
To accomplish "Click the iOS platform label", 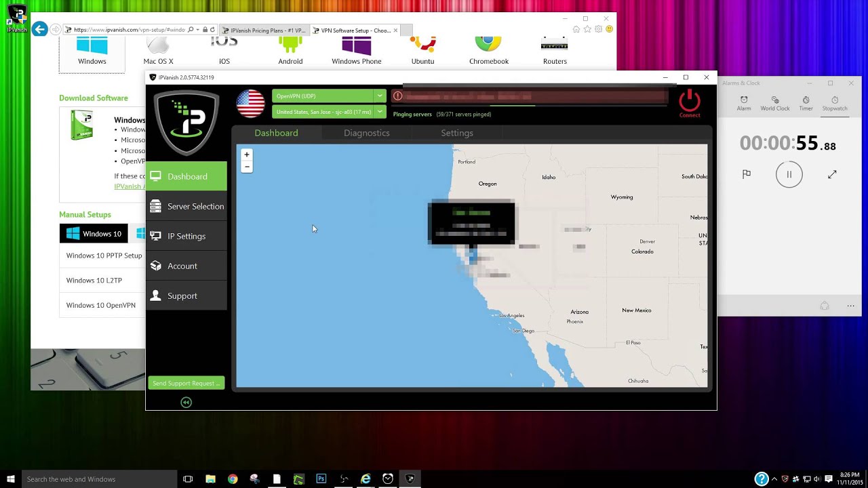I will [x=224, y=61].
